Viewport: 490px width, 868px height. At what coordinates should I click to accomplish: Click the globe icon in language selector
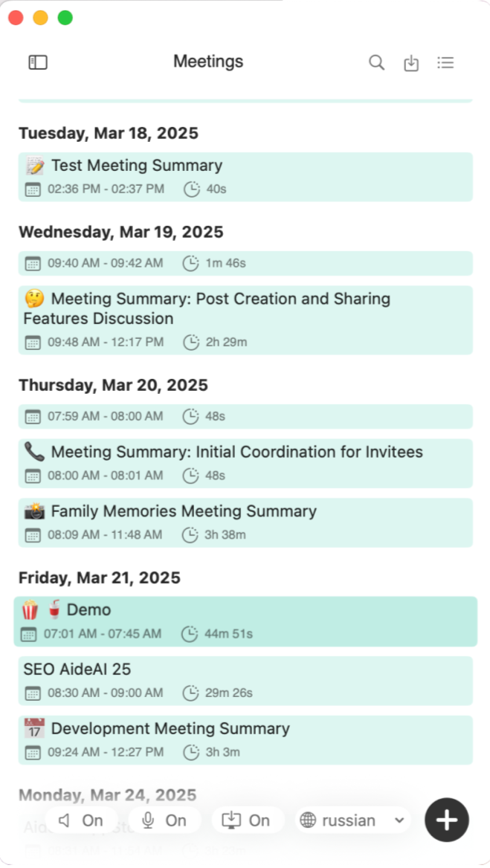tap(308, 820)
